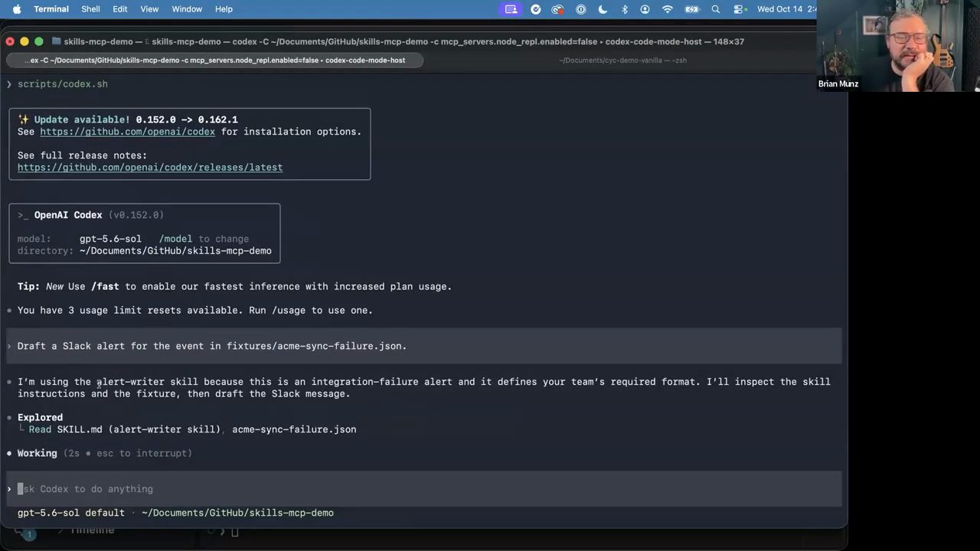Open the Apple menu
Image resolution: width=980 pixels, height=551 pixels.
pos(17,9)
